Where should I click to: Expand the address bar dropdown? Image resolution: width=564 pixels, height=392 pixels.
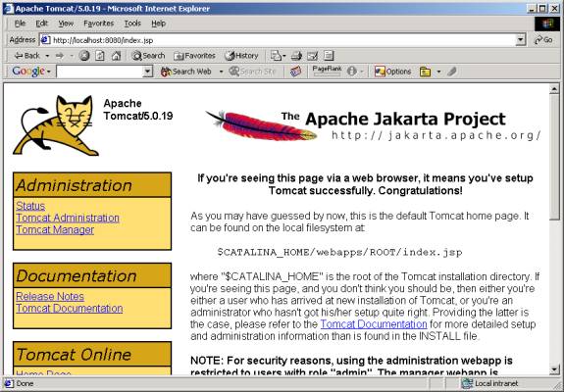(520, 40)
